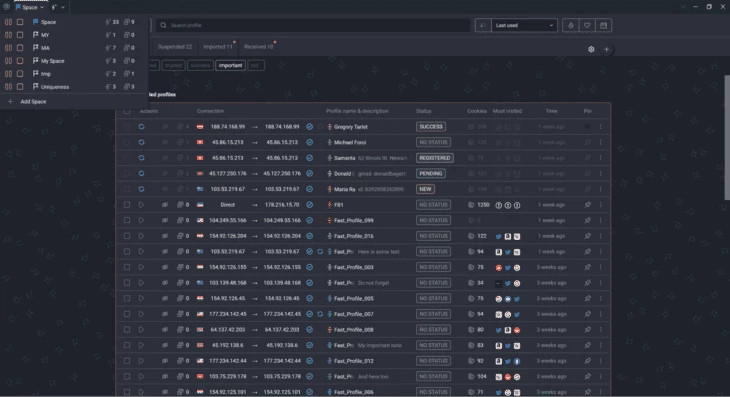Click the vertical scrollbar thumb

(727, 137)
